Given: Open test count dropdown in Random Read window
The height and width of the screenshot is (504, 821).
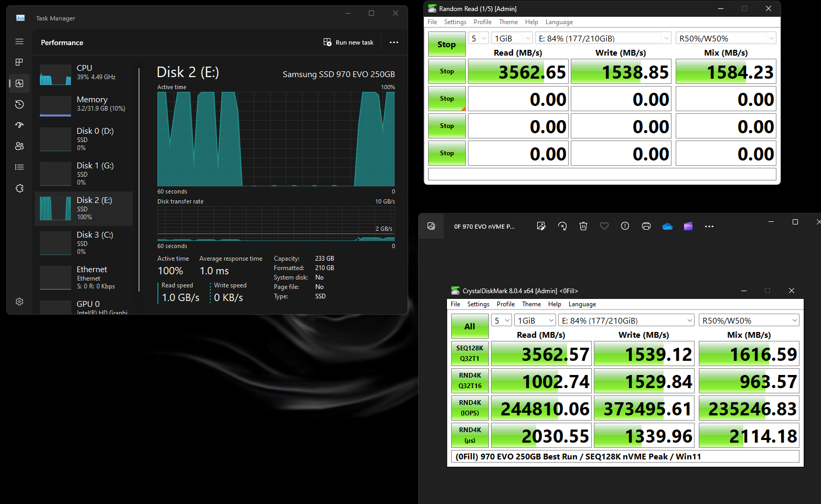Looking at the screenshot, I should point(478,38).
